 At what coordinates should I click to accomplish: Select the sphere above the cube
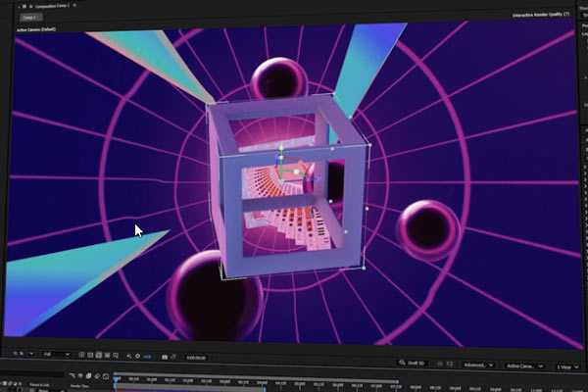click(279, 79)
